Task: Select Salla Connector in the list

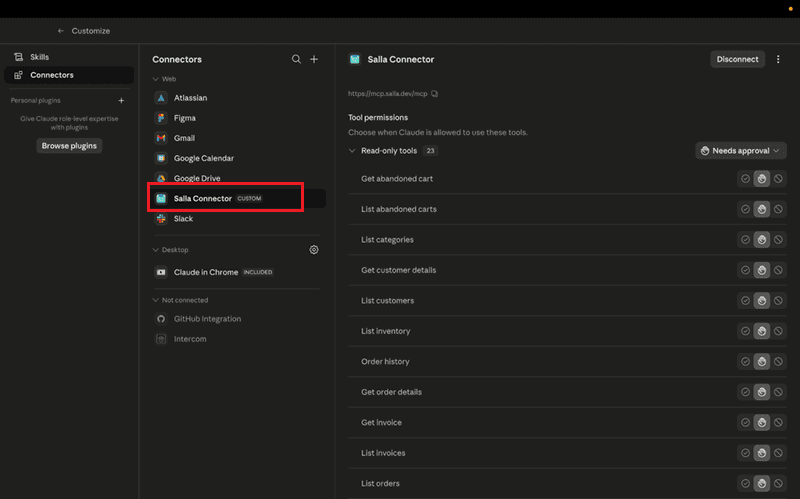Action: click(x=238, y=198)
